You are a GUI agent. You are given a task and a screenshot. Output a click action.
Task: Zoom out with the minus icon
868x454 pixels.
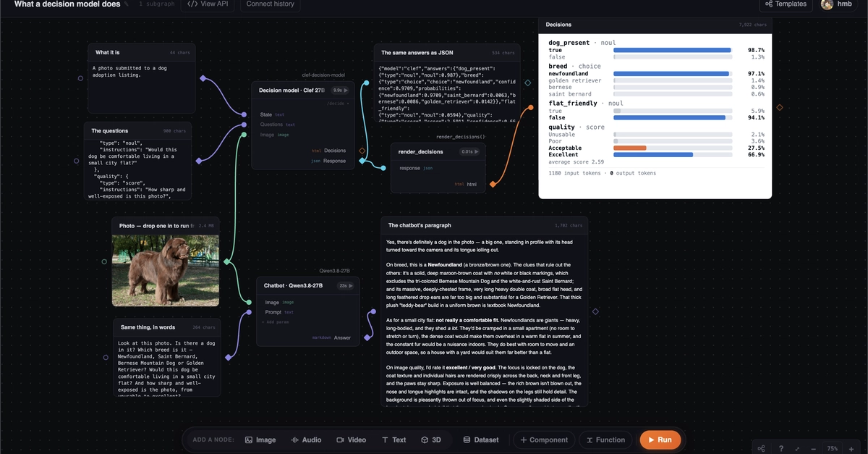click(814, 449)
